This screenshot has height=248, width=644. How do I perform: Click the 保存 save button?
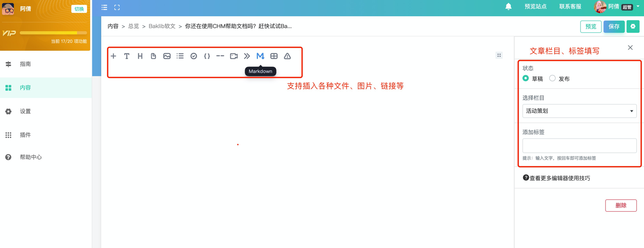click(x=614, y=26)
